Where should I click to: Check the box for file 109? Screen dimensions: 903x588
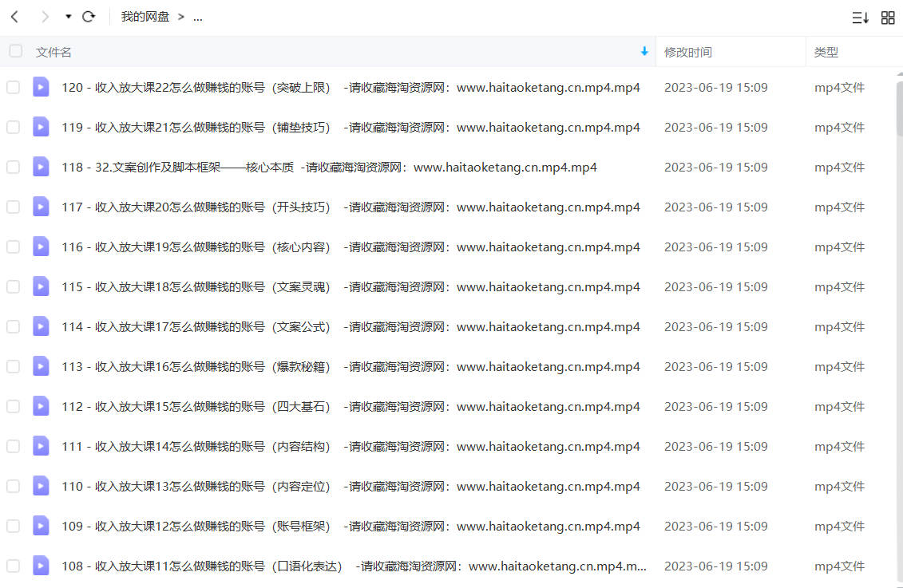coord(13,526)
